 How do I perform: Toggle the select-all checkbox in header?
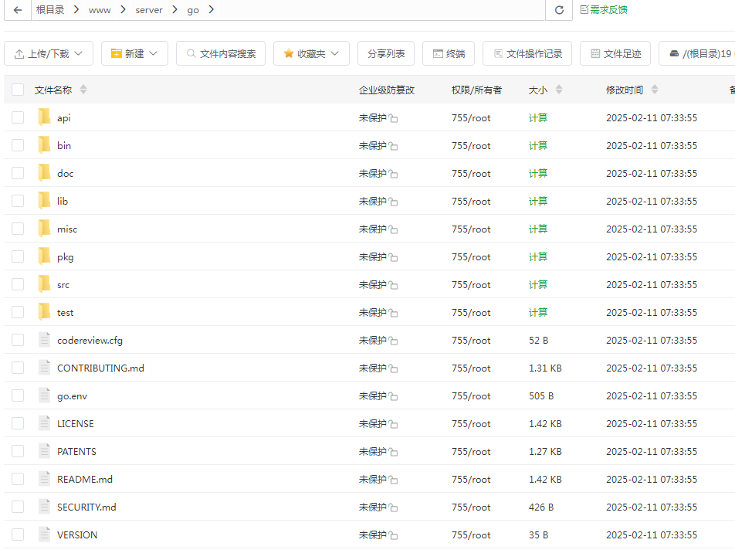18,90
